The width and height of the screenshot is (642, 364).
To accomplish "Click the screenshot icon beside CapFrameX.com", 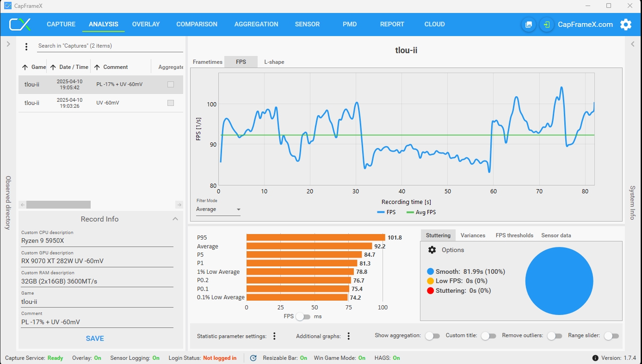I will pos(529,25).
